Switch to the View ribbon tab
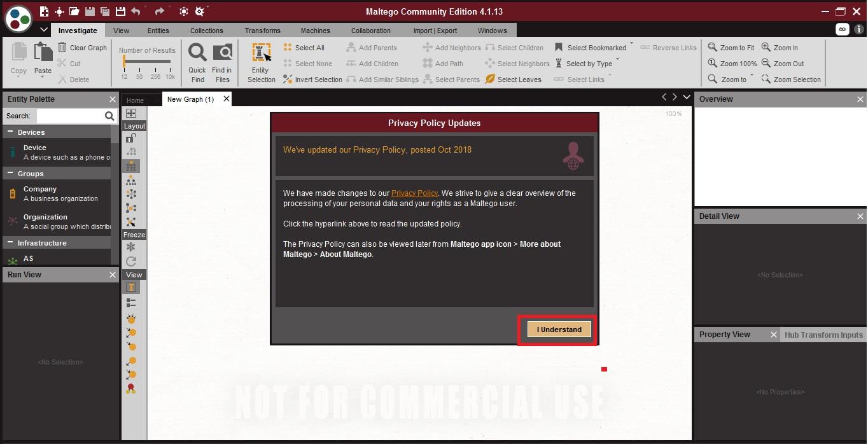The width and height of the screenshot is (868, 444). (122, 31)
